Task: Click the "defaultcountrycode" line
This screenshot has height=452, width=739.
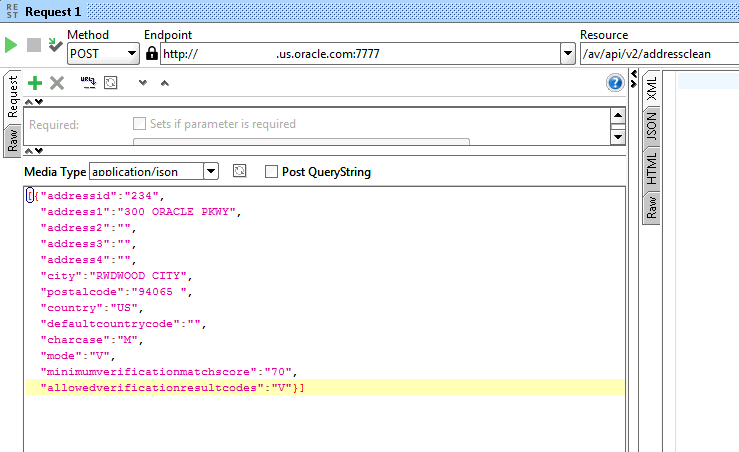Action: tap(123, 324)
